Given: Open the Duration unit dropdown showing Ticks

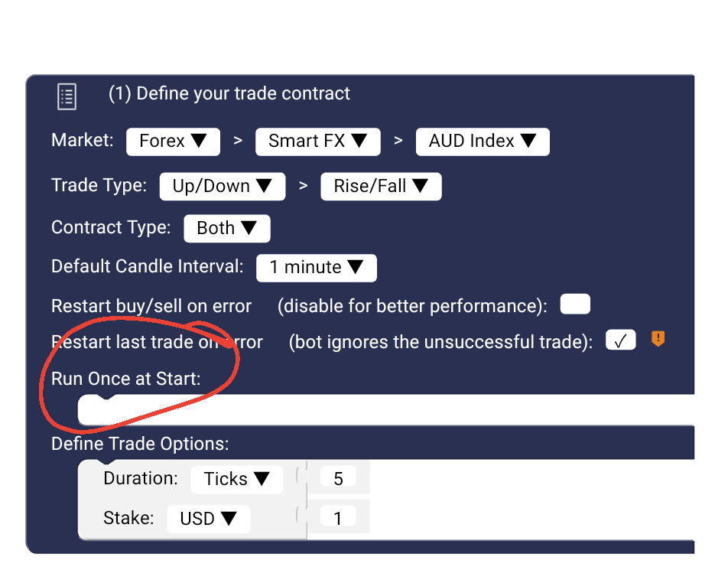Looking at the screenshot, I should (236, 479).
